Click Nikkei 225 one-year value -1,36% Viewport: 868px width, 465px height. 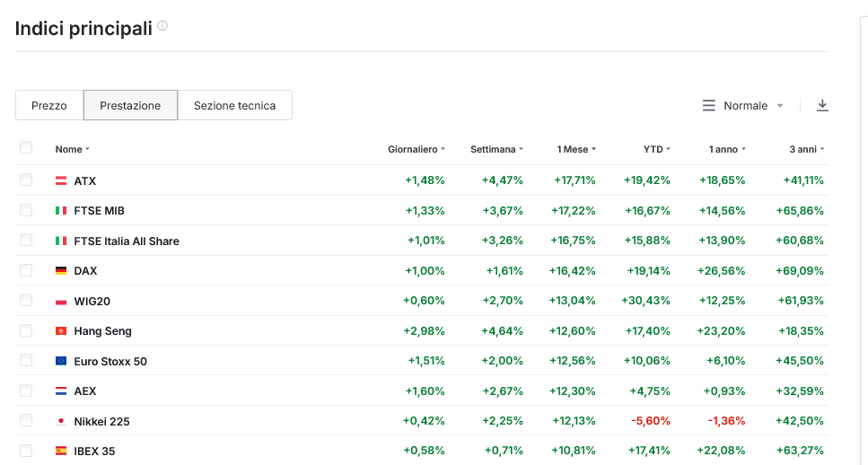point(726,421)
